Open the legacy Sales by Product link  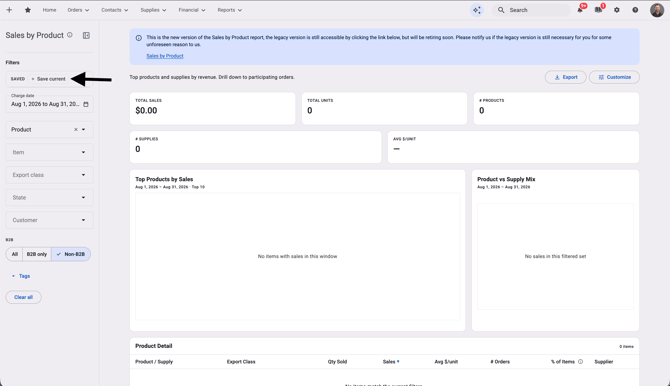pyautogui.click(x=165, y=56)
